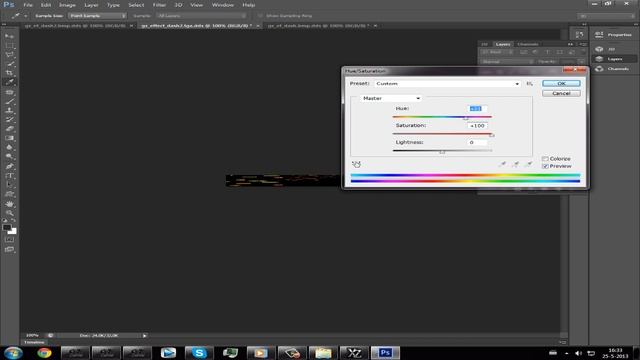Open the Timeline tab at bottom
Viewport: 640px width, 360px height.
(x=34, y=342)
